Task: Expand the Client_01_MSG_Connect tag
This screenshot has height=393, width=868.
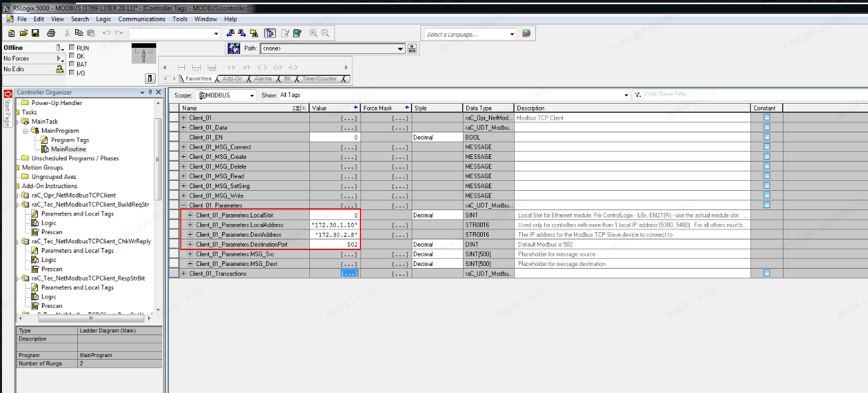Action: pyautogui.click(x=184, y=147)
